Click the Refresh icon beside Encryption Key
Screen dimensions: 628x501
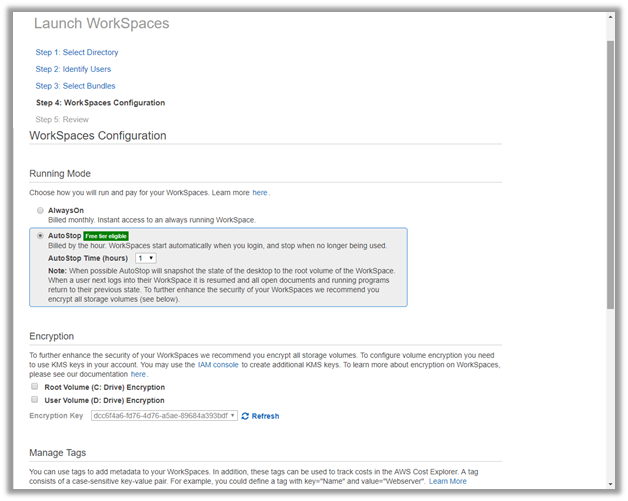245,416
